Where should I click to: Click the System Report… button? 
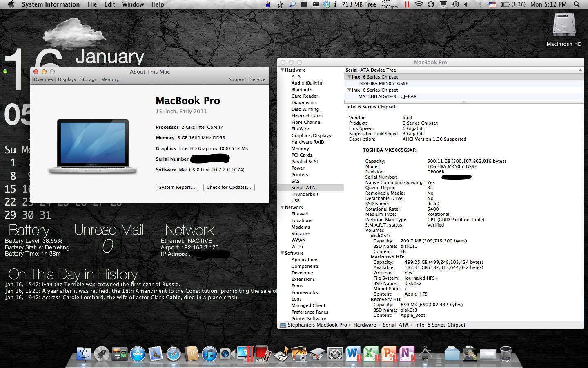click(177, 187)
